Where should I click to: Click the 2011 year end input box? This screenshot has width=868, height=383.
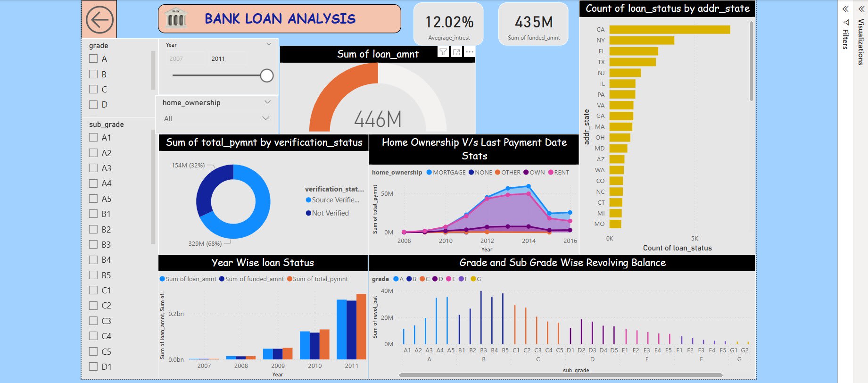227,59
